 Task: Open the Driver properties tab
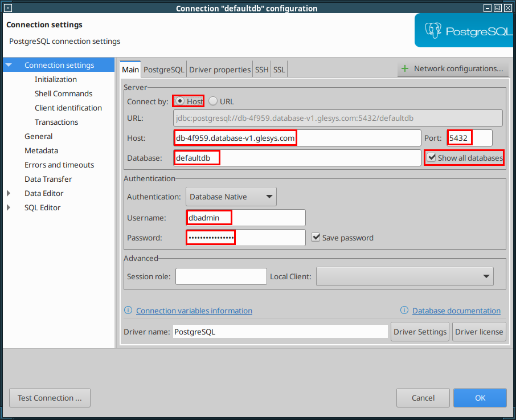coord(220,70)
